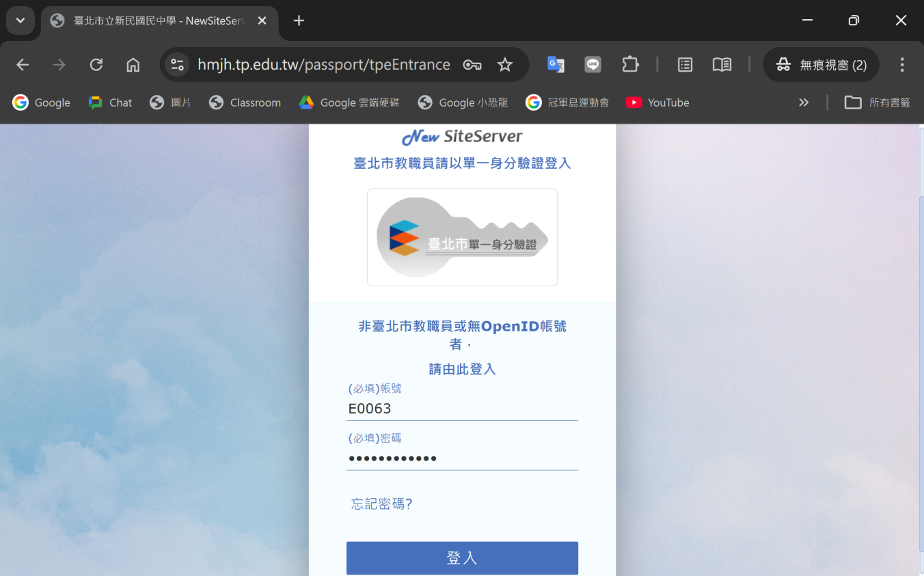Select the 臺北市立新民國民中學 tab

[160, 20]
